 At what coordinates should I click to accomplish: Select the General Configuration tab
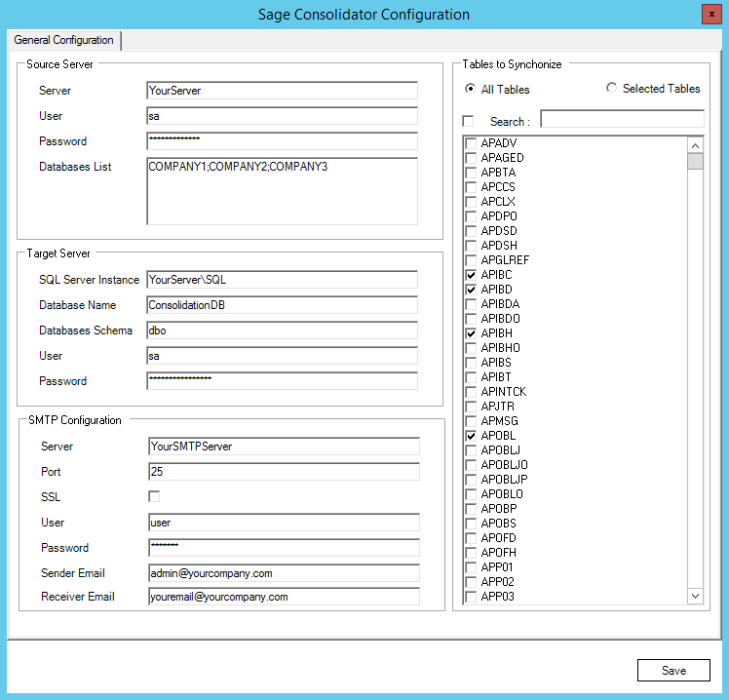coord(63,41)
